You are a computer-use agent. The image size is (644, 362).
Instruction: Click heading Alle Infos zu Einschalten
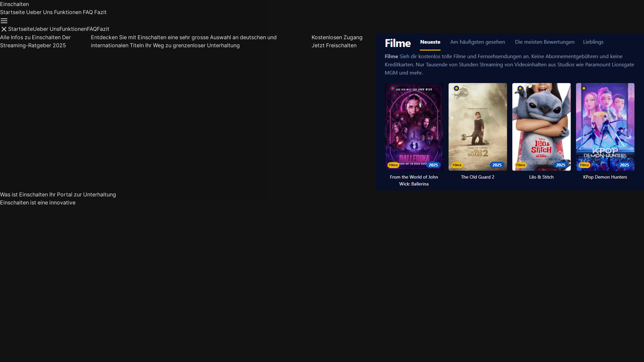35,41
